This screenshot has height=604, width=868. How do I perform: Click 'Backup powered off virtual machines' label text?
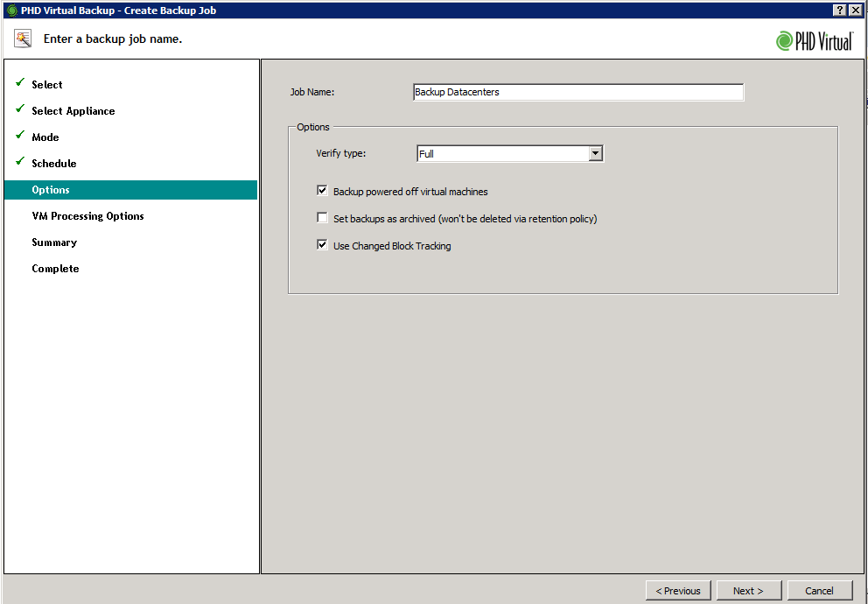click(410, 192)
